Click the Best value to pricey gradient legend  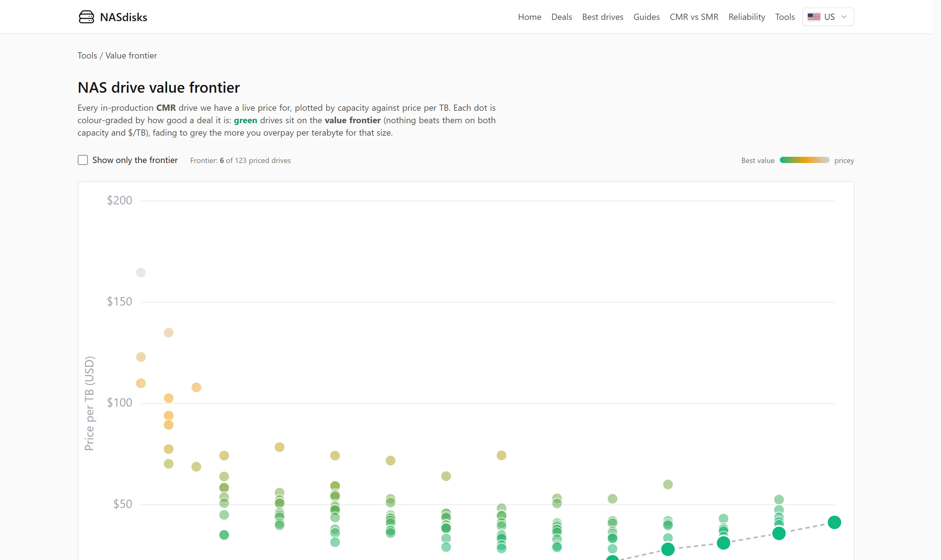[804, 160]
